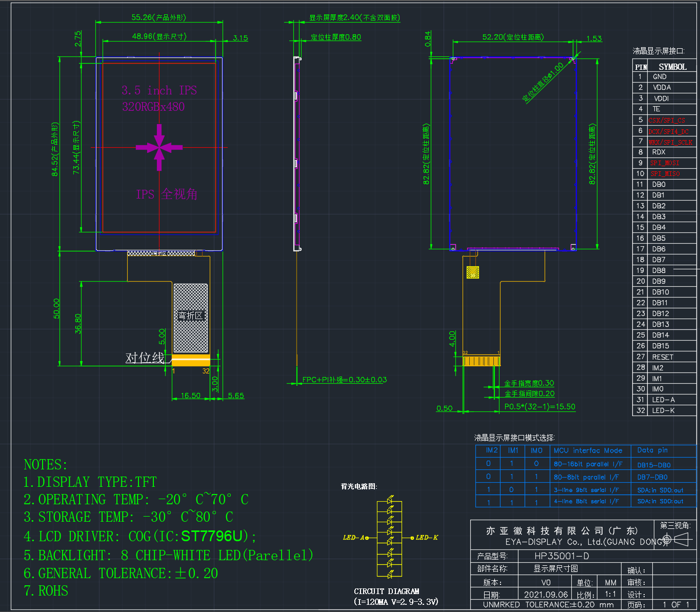Click the FPC+PI补强=0.30±0.03 annotation
The image size is (700, 612).
(345, 380)
